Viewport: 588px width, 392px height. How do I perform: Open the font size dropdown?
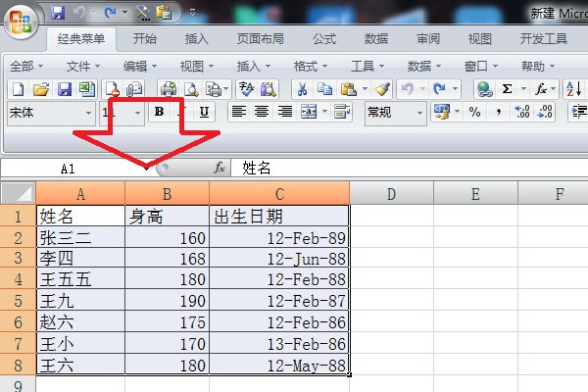[x=137, y=113]
